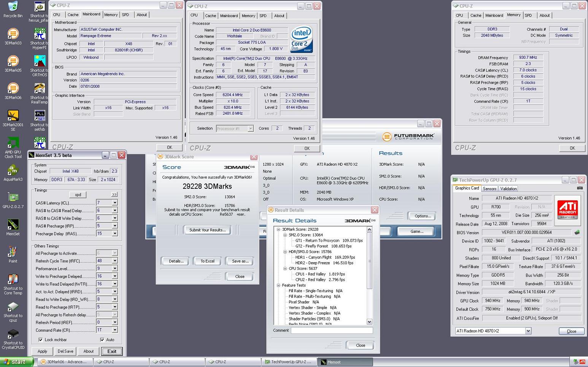Open RAS# to CAS# Write Delay dropdown
Image resolution: width=588 pixels, height=367 pixels.
114,218
